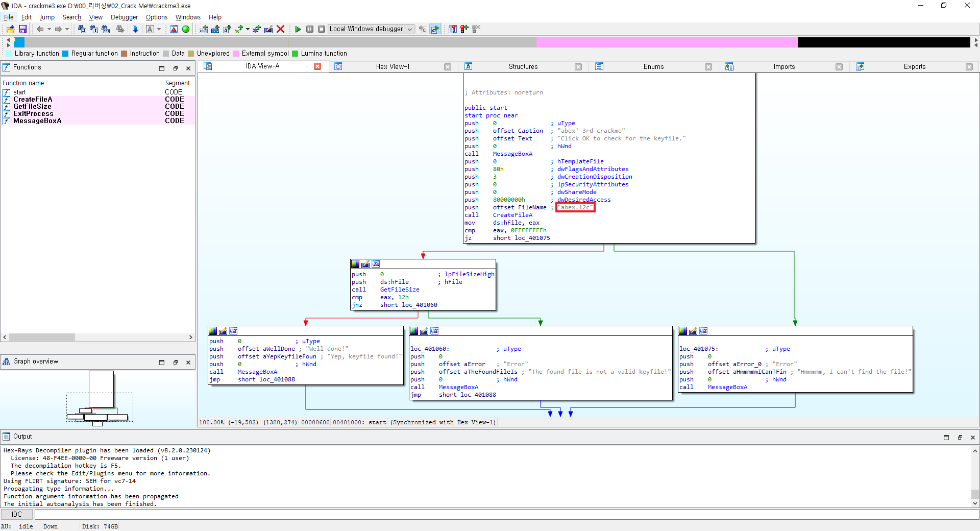Click the IDC command input field
980x531 pixels.
(x=506, y=514)
